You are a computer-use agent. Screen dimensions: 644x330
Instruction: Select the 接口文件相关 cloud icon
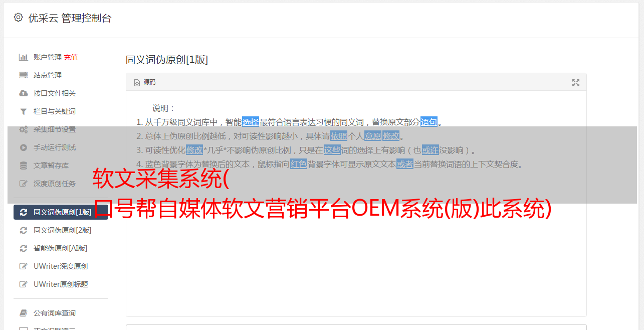point(23,93)
